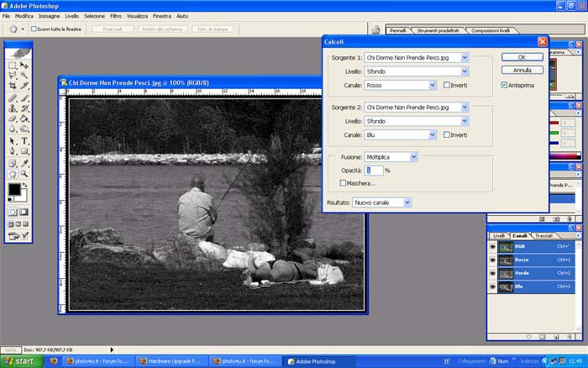
Task: Switch to the Tracciati tab
Action: (x=543, y=235)
